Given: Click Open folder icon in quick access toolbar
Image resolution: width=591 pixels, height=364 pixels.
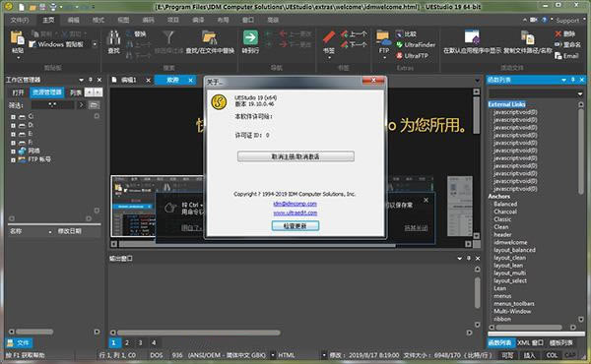Looking at the screenshot, I should [33, 7].
